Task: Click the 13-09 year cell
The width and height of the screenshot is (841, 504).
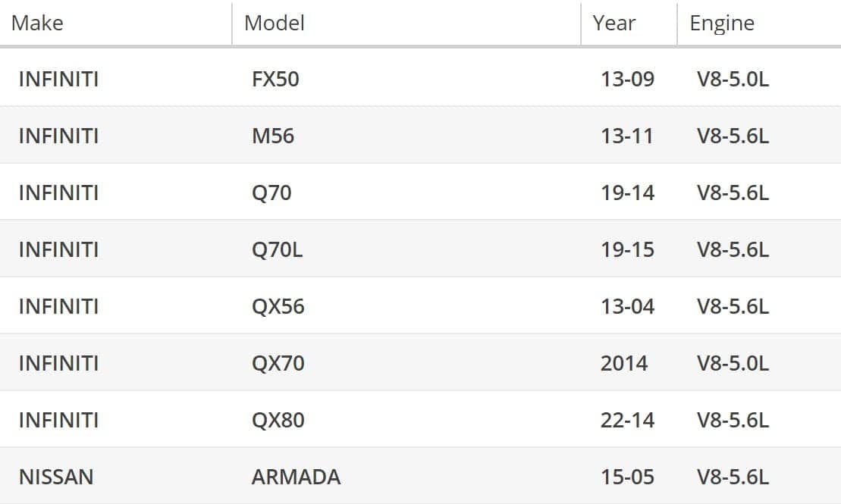Action: (x=627, y=79)
